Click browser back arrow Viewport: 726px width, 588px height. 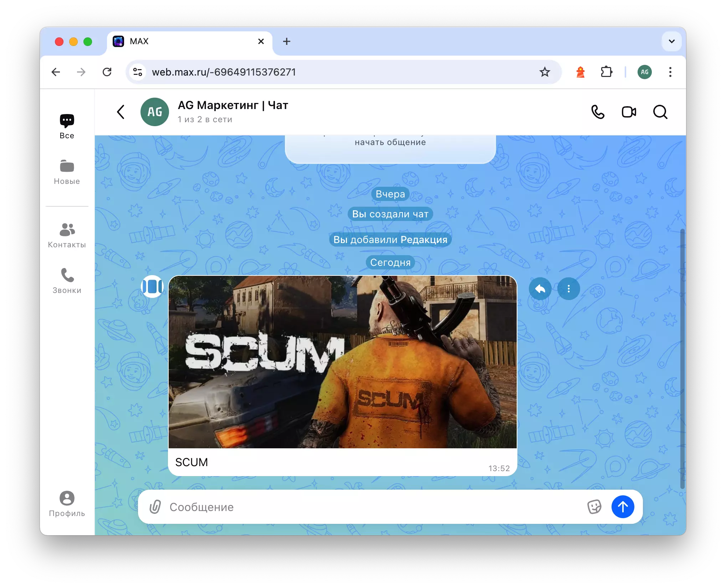tap(56, 72)
